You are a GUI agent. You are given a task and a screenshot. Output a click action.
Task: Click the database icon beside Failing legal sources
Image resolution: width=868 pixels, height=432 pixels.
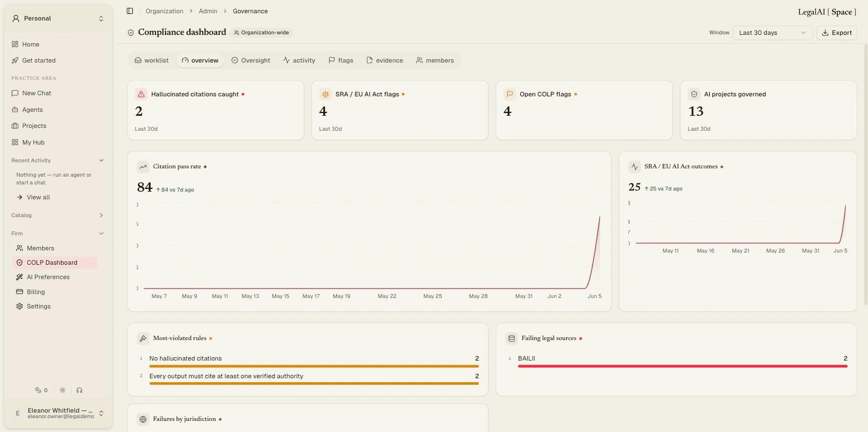click(512, 338)
